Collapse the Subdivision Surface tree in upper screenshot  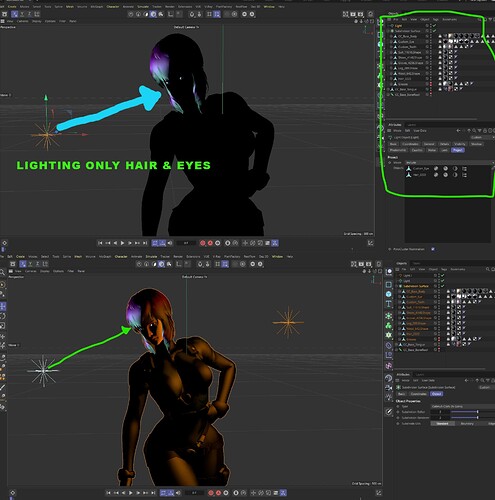(388, 31)
